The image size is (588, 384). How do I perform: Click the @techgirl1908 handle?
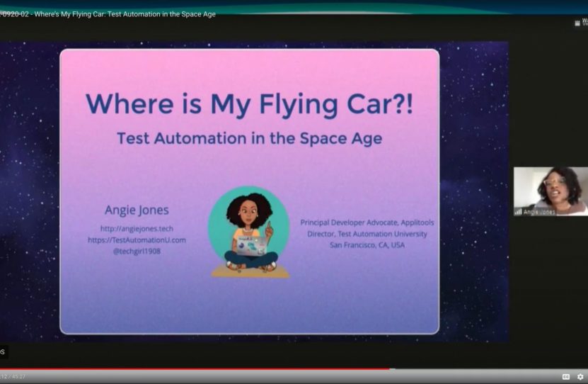[137, 251]
